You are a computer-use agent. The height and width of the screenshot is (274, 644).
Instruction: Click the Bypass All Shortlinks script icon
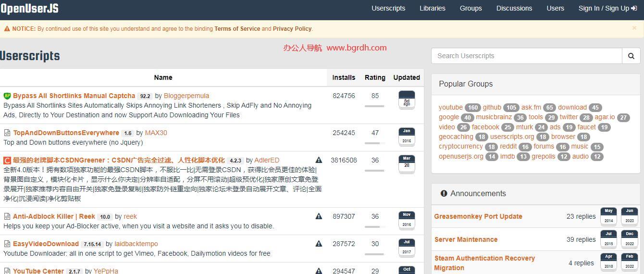pyautogui.click(x=7, y=96)
